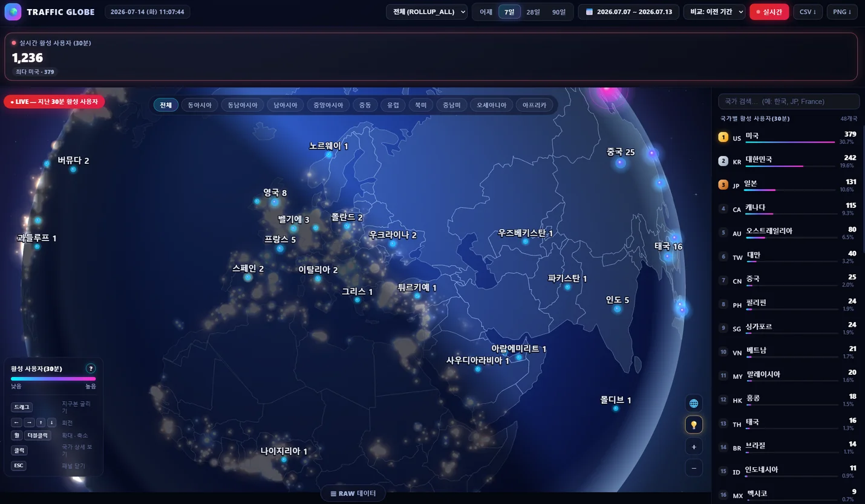Image resolution: width=865 pixels, height=504 pixels.
Task: Select 브라질 in the country list
Action: point(787,447)
